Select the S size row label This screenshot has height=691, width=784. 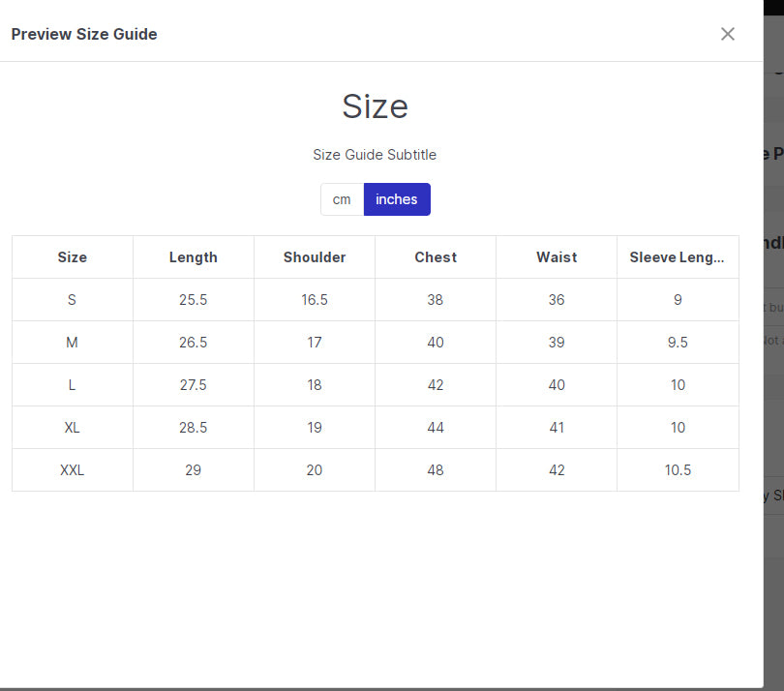tap(73, 300)
